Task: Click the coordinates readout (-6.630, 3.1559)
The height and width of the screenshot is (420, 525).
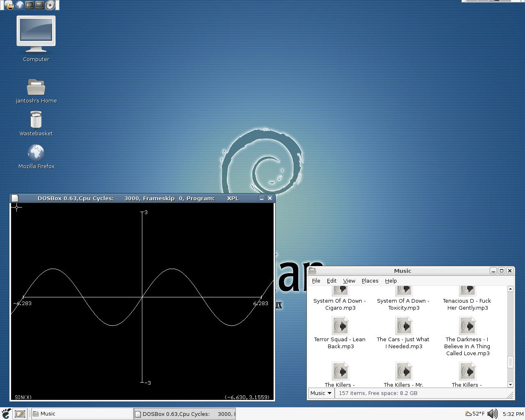Action: pos(247,397)
